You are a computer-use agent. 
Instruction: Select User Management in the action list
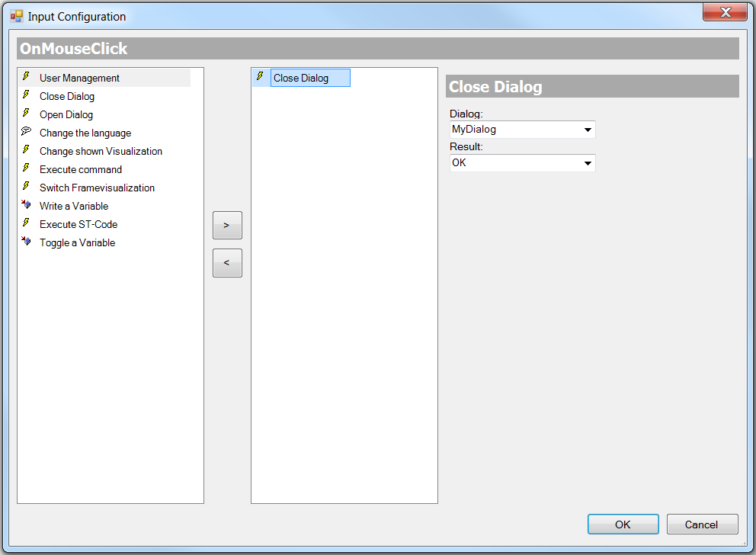(79, 78)
